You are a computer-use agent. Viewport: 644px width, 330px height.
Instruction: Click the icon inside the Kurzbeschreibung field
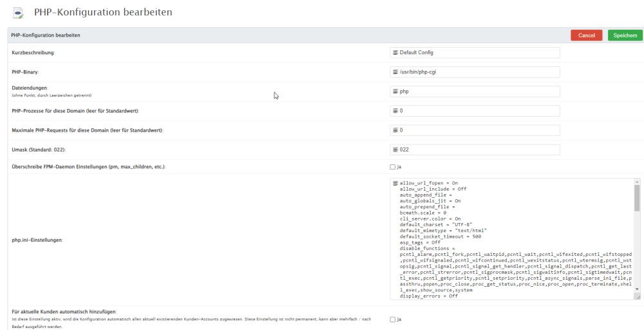(395, 53)
